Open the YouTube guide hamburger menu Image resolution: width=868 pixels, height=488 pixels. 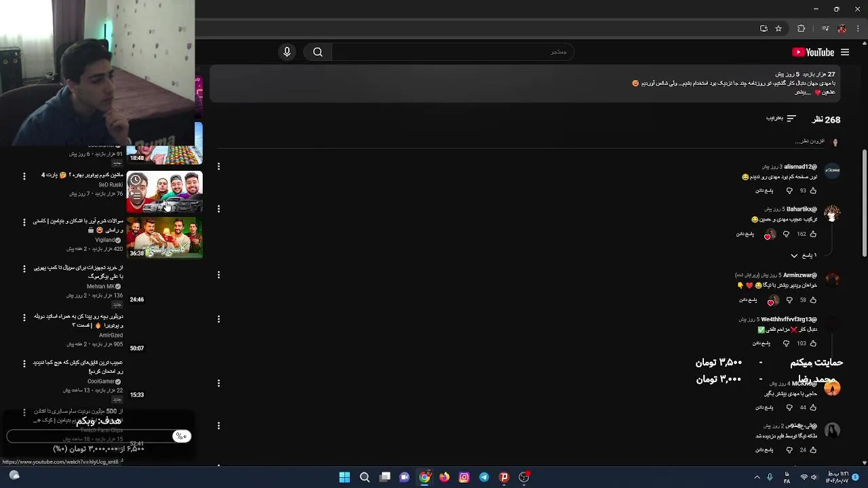[x=845, y=52]
